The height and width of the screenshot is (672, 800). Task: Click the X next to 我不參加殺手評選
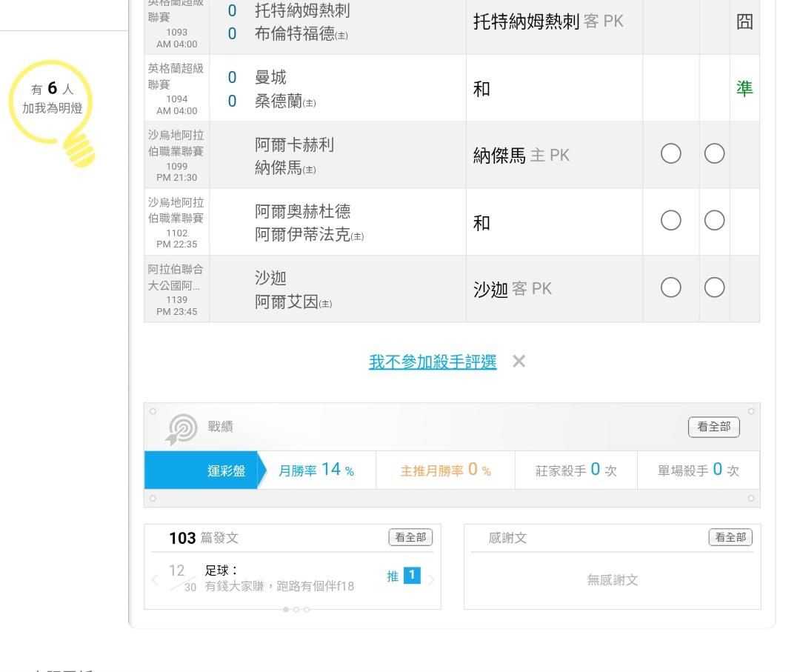point(519,362)
